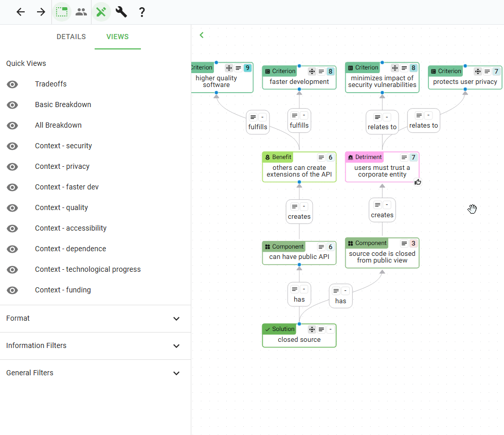The width and height of the screenshot is (504, 435).
Task: Toggle the Context - accessibility eye icon
Action: 12,229
